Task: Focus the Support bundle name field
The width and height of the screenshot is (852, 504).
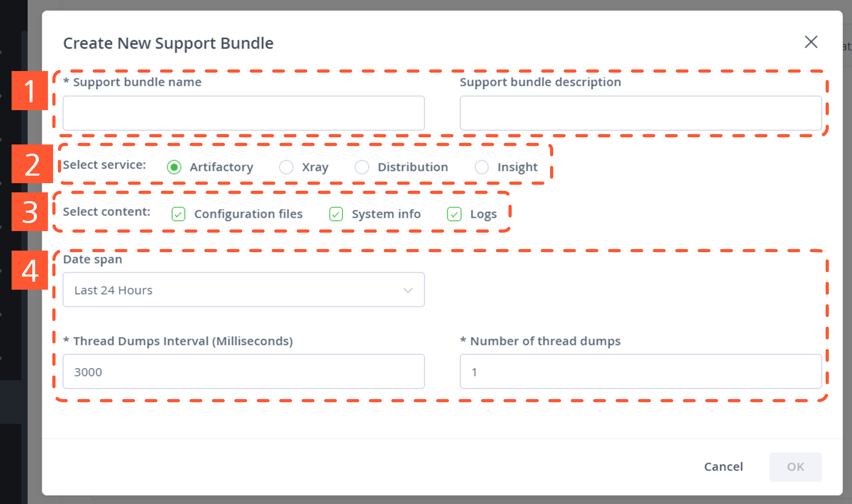Action: coord(244,113)
